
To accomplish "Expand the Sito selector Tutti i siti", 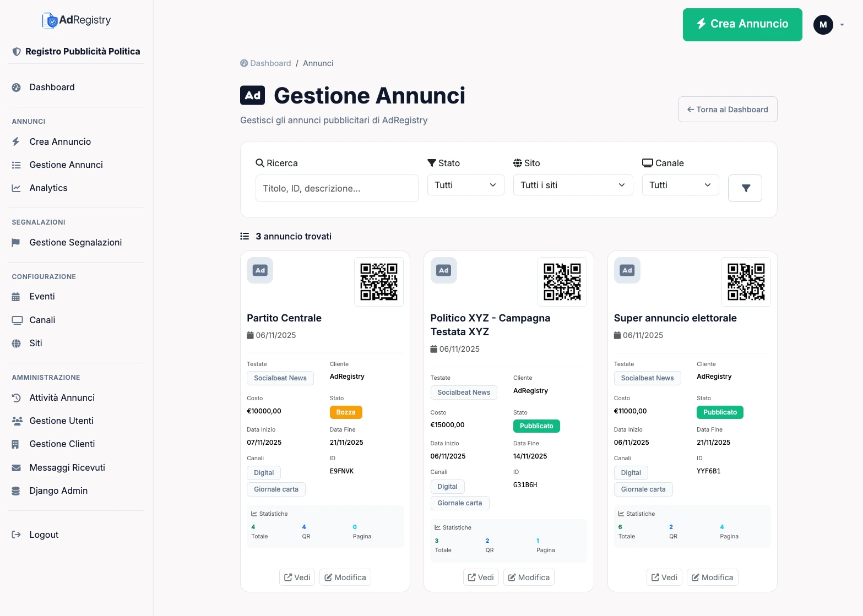I will coord(572,185).
